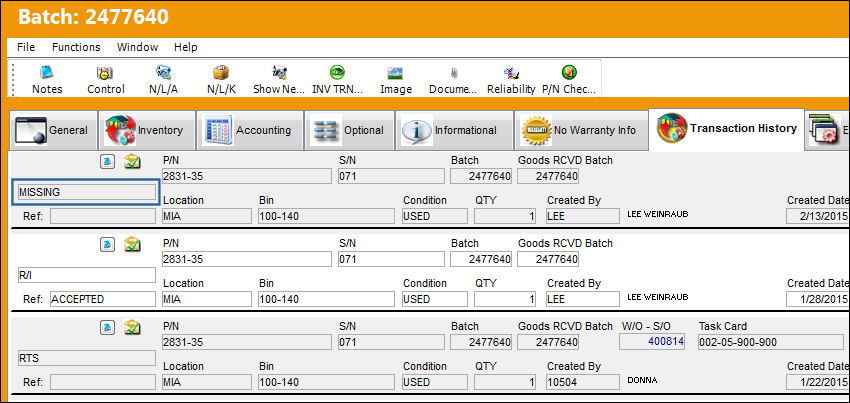Open the Window menu

137,47
